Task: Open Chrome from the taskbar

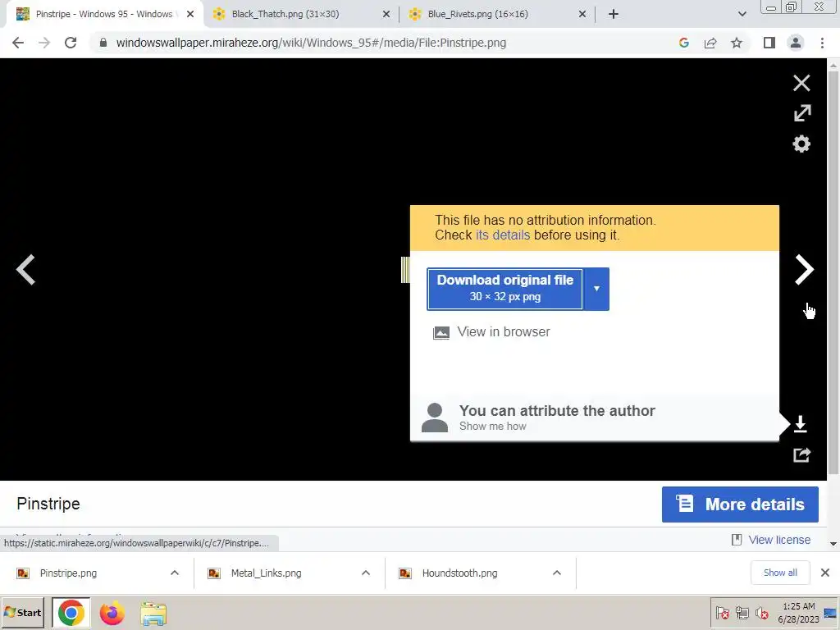Action: click(x=71, y=613)
